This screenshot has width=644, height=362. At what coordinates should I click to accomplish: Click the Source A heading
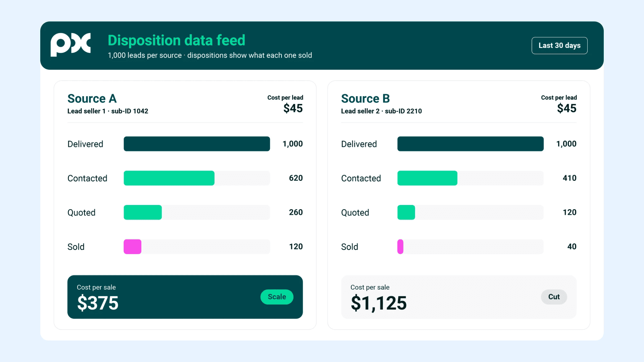pyautogui.click(x=92, y=98)
